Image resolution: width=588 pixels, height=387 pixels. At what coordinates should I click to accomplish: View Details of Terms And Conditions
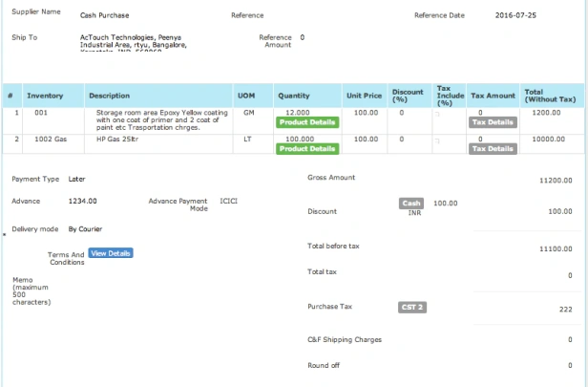tap(111, 253)
